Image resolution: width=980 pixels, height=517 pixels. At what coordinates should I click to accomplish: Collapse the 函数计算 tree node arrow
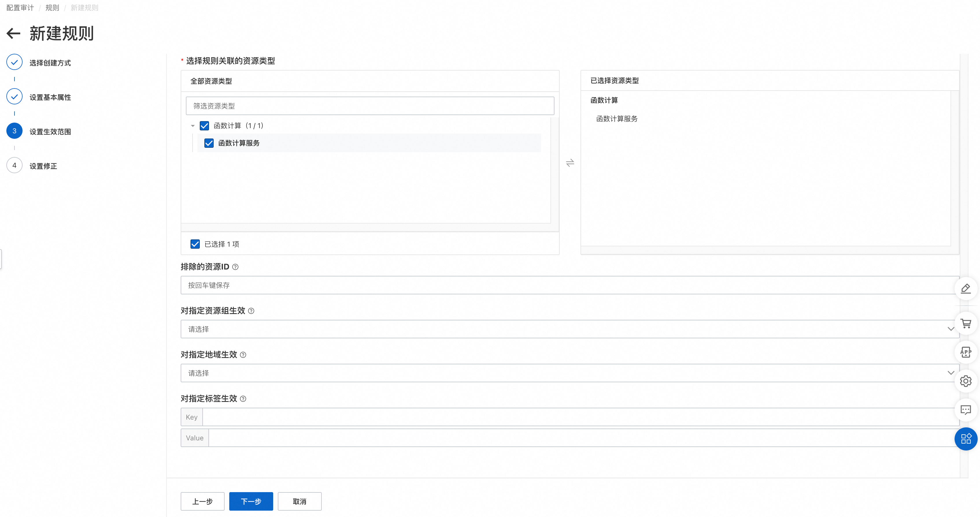coord(193,125)
